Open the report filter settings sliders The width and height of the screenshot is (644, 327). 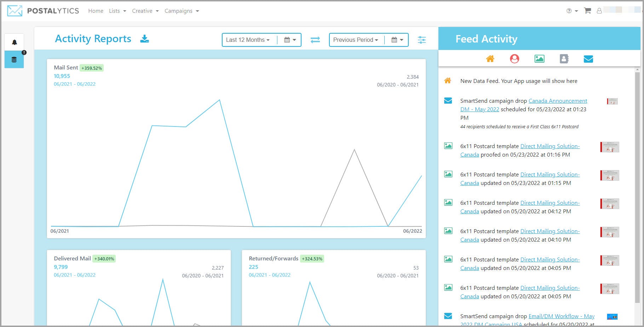tap(422, 40)
